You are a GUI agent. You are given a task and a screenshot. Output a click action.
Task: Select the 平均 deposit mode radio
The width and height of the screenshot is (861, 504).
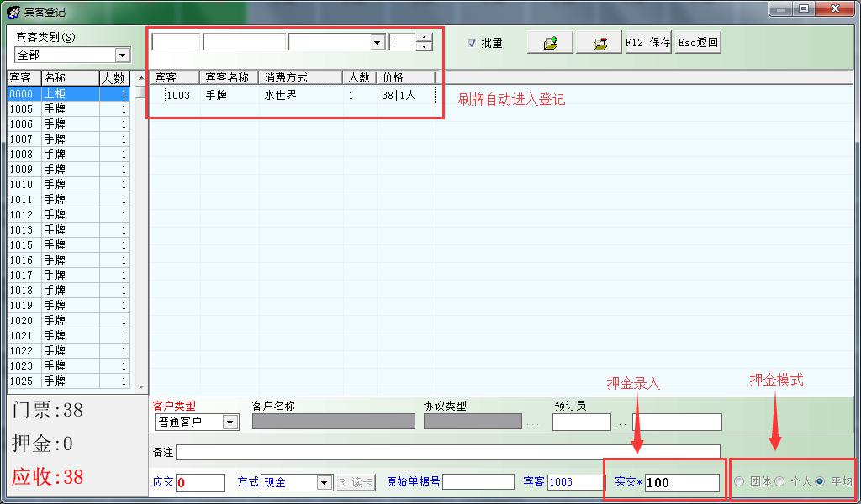point(820,481)
